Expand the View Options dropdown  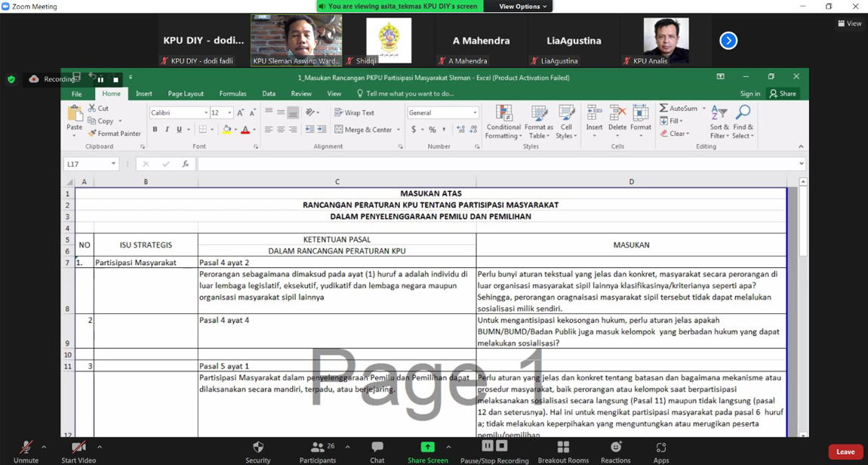tap(522, 6)
